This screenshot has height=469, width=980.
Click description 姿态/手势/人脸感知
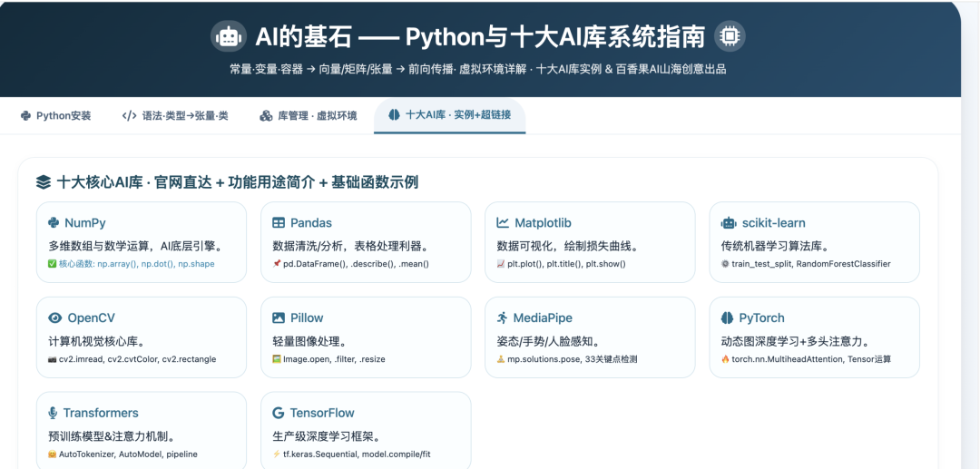548,340
